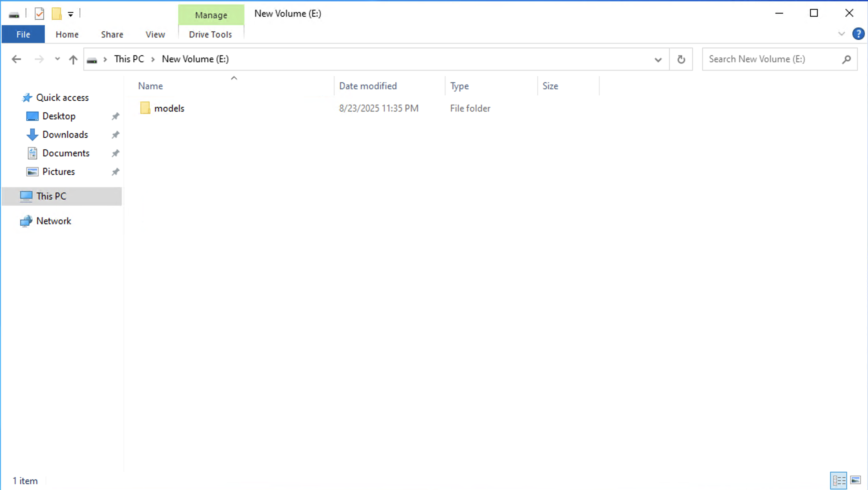Switch to Details view layout icon

[x=838, y=480]
